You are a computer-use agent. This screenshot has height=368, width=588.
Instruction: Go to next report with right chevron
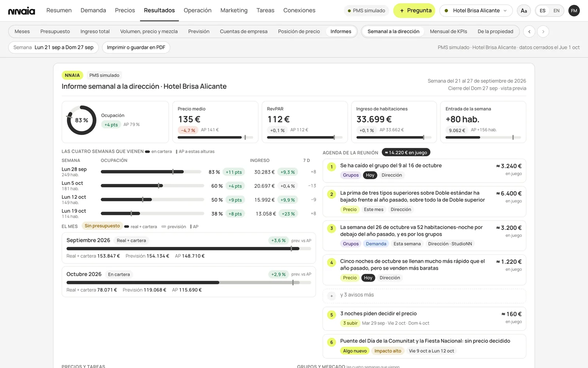tap(543, 32)
